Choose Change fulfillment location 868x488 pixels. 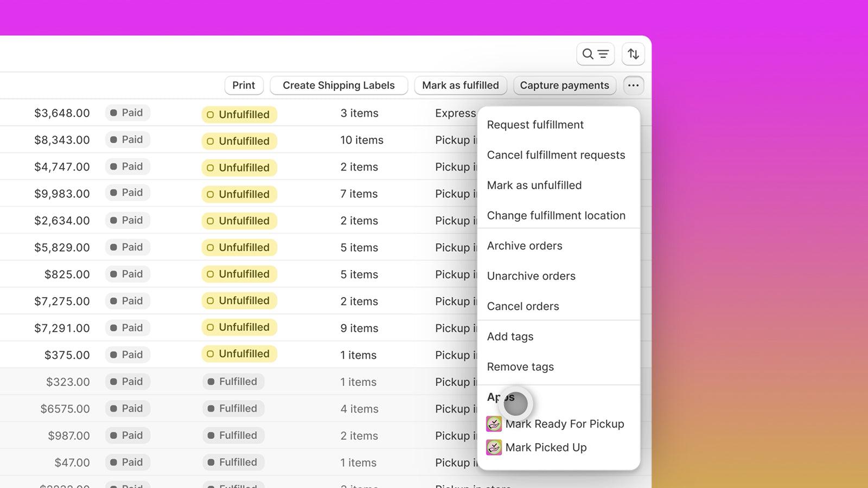[x=556, y=216]
